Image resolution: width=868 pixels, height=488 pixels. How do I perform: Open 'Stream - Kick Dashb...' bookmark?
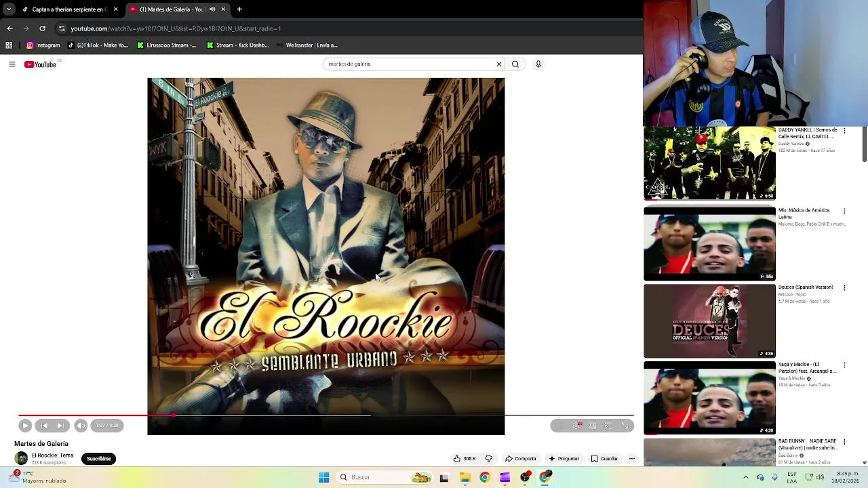pyautogui.click(x=237, y=45)
